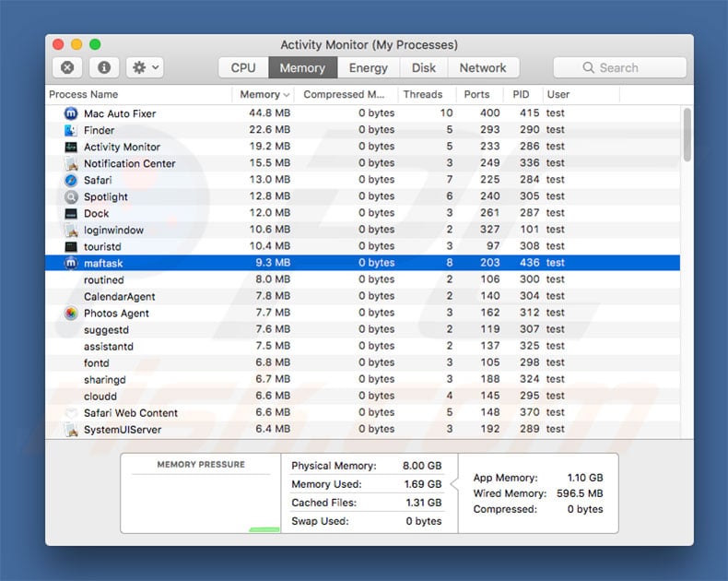Select the loginwindow process name

tap(113, 231)
